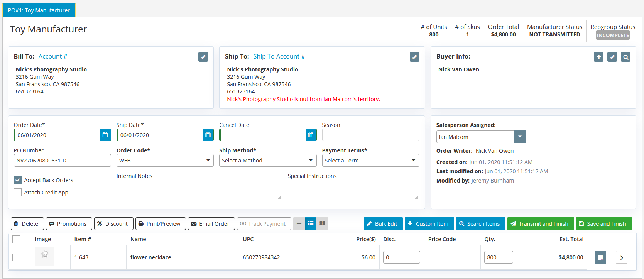Screen dimensions: 644x279
Task: Open the Bill To Account # link
Action: [x=53, y=56]
